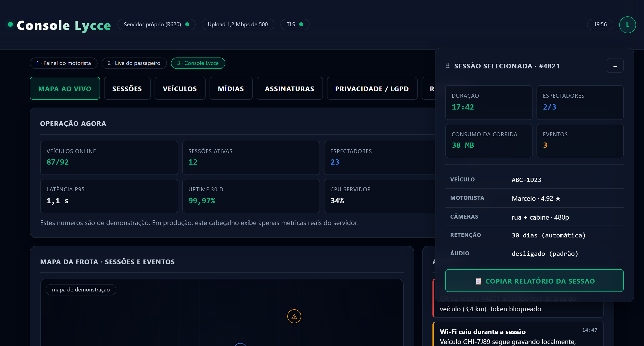
Task: Click the Duração 17:42 card
Action: pyautogui.click(x=489, y=103)
